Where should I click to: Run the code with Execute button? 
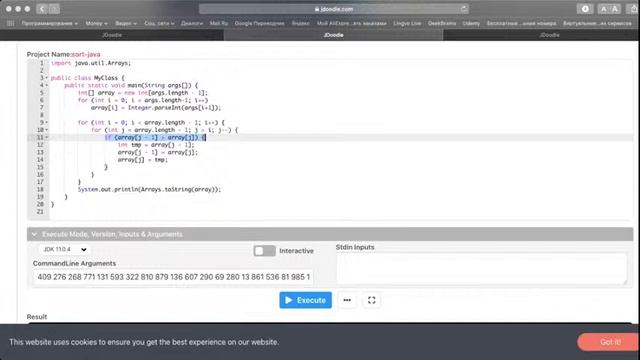pos(305,300)
